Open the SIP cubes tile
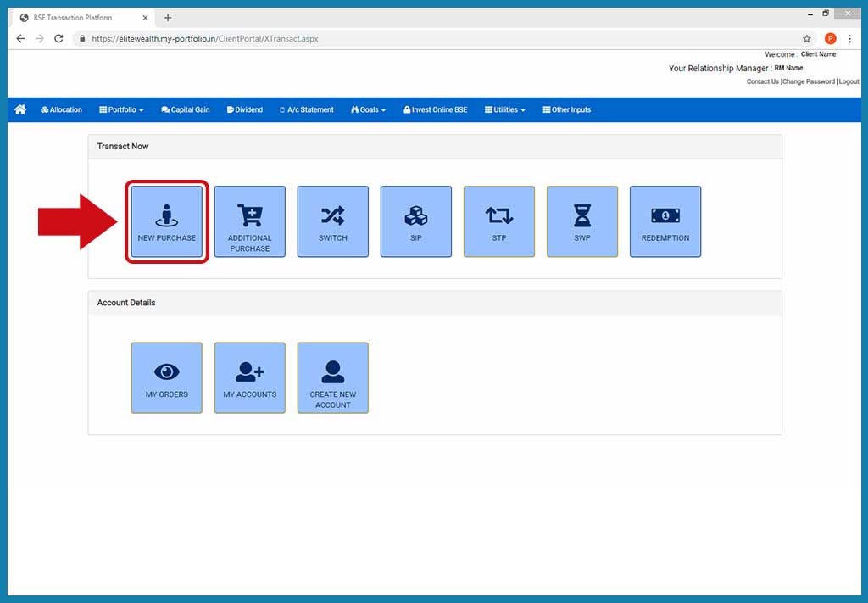Image resolution: width=868 pixels, height=603 pixels. tap(415, 221)
